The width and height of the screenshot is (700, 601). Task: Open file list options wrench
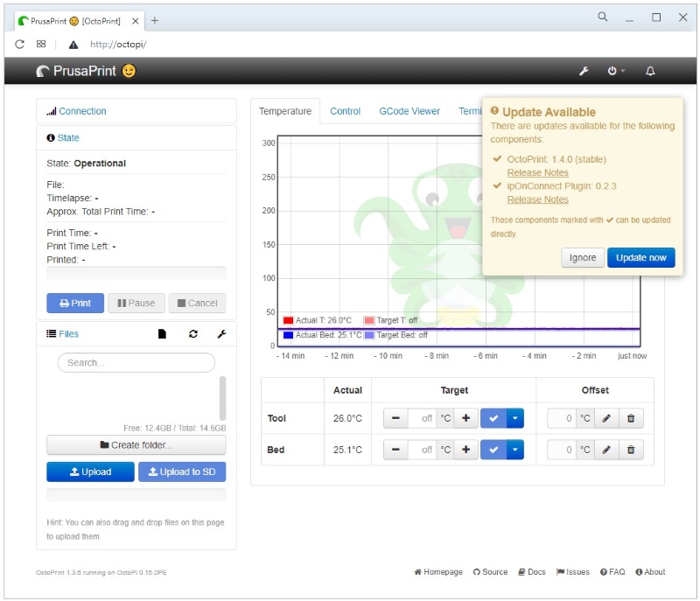click(221, 334)
